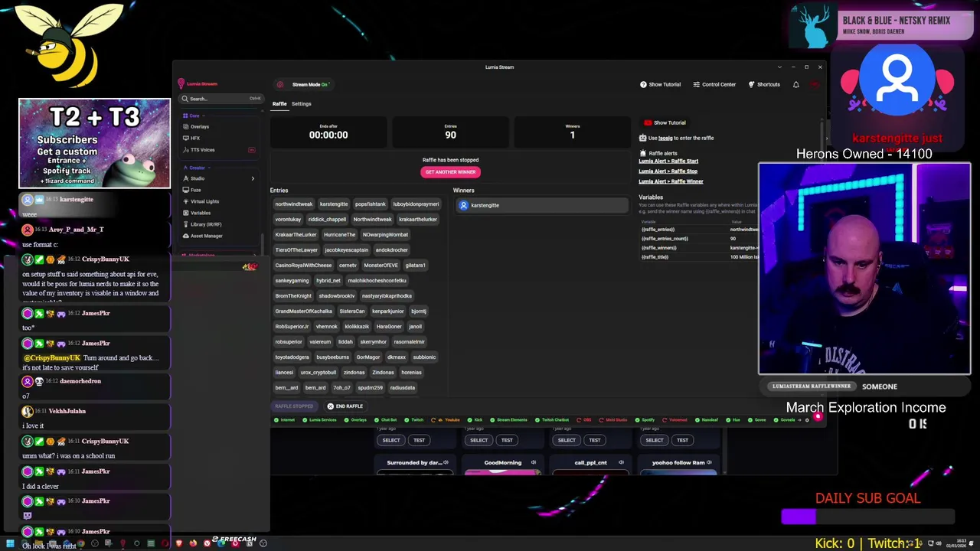Open Library (IR/RF) in the sidebar
This screenshot has width=980, height=551.
coord(202,224)
